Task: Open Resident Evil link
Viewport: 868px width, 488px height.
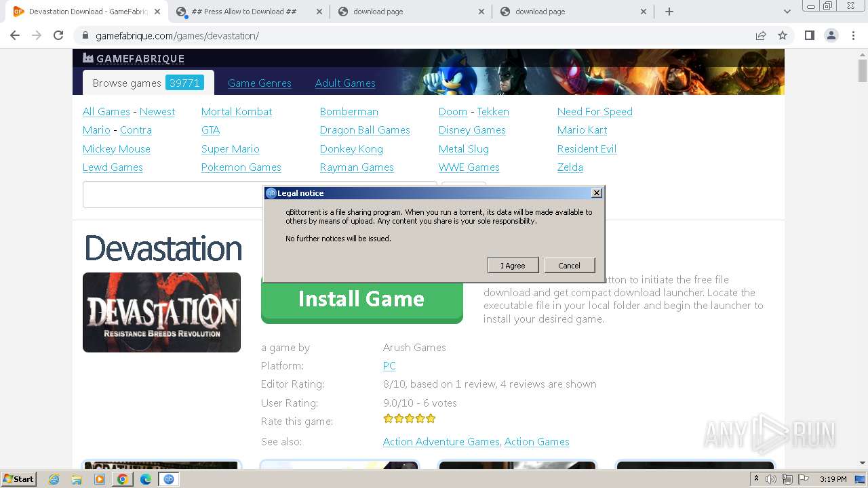Action: 587,149
